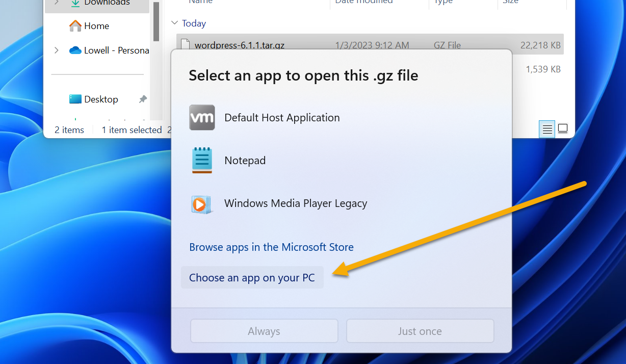Choose an app on your PC

(x=252, y=277)
